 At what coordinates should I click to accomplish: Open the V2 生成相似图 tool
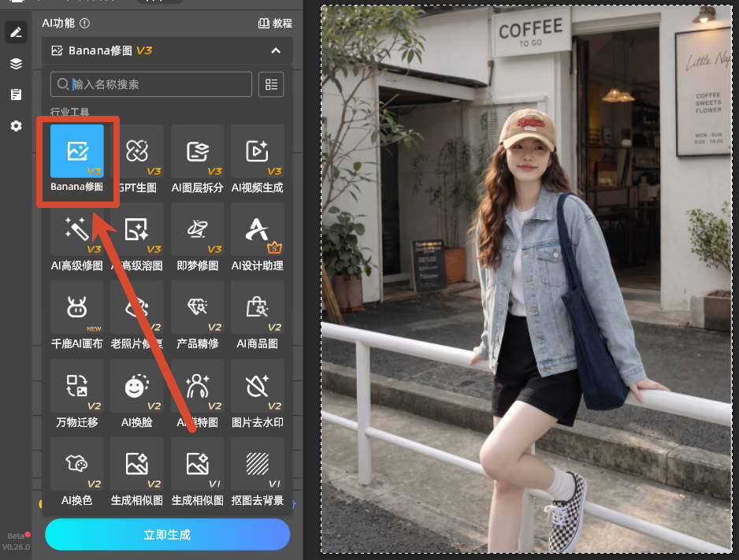point(137,464)
